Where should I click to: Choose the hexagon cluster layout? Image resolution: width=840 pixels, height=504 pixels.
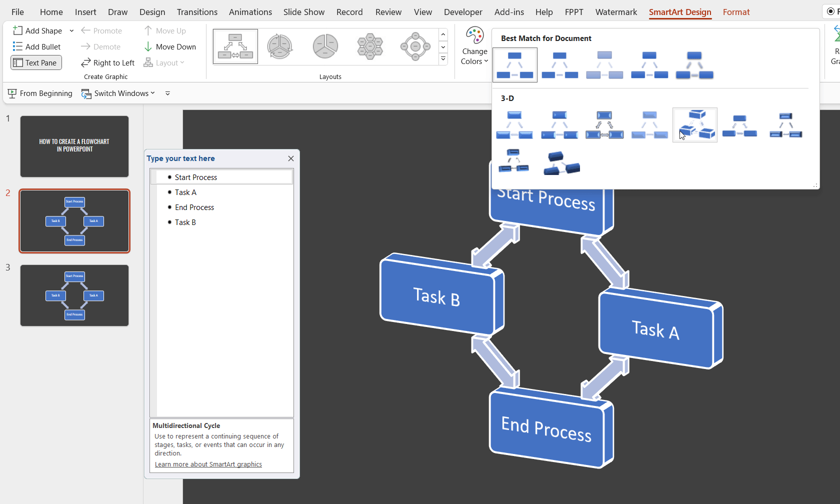[x=370, y=46]
